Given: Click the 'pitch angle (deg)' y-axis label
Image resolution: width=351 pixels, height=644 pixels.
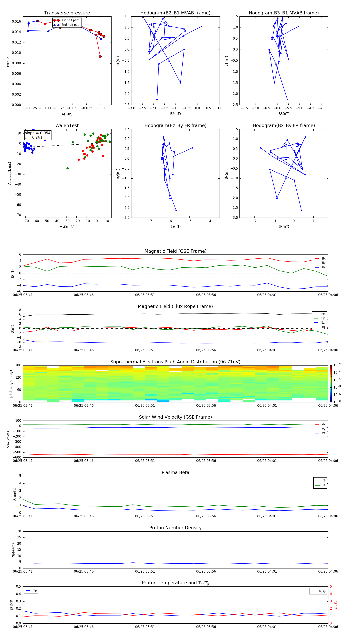Looking at the screenshot, I should pos(11,384).
